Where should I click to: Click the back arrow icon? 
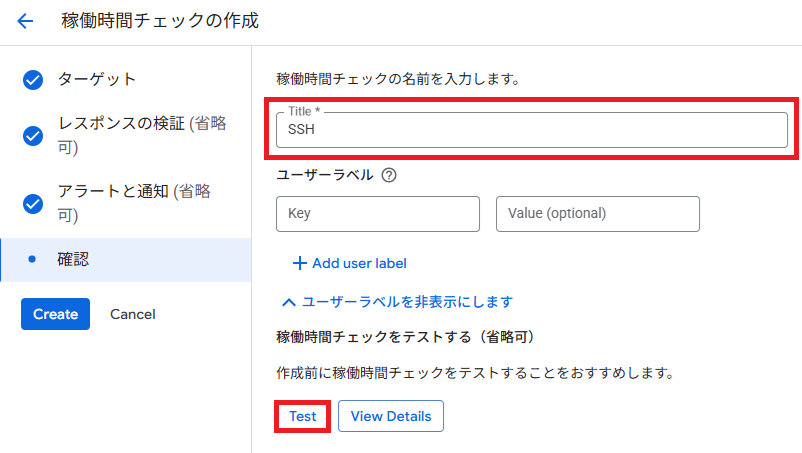point(25,20)
